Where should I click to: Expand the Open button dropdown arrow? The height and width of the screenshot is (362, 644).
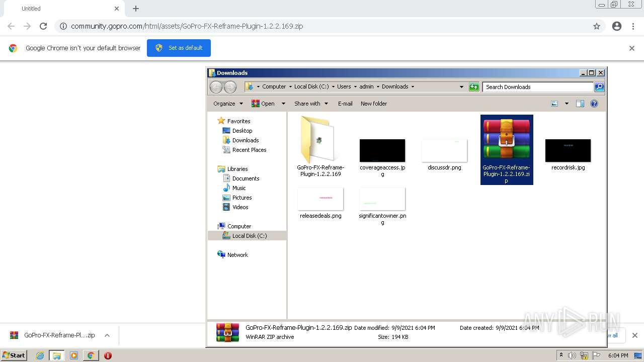click(x=283, y=104)
